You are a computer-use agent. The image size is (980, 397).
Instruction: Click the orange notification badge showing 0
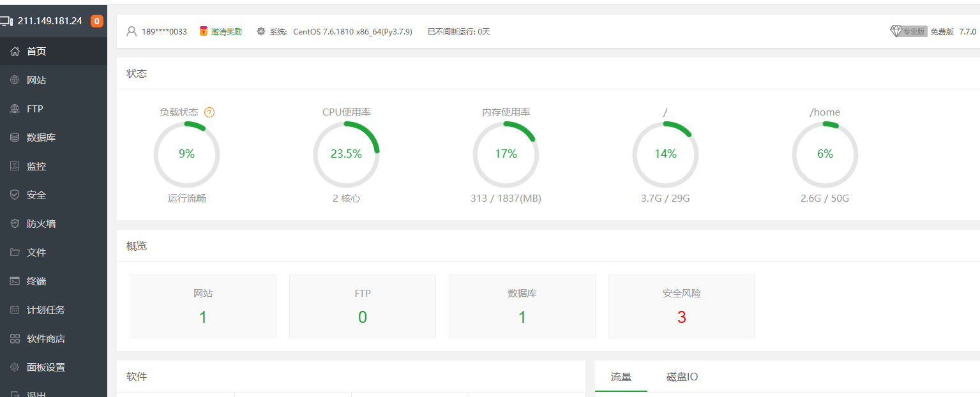(x=96, y=21)
